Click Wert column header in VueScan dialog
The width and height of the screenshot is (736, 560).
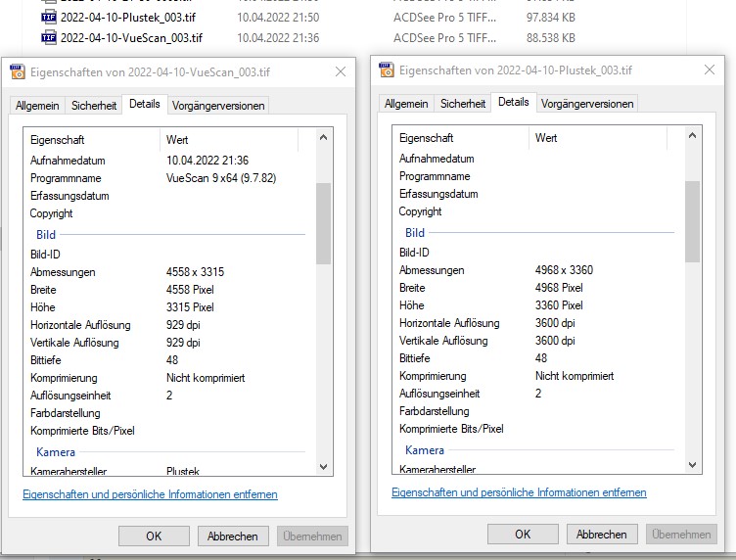point(229,140)
